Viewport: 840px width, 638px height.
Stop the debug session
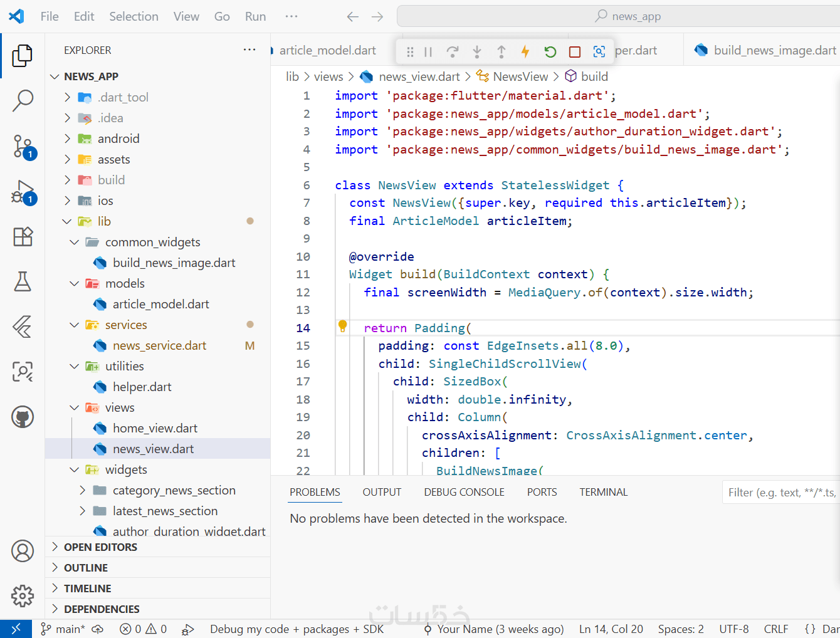tap(575, 52)
